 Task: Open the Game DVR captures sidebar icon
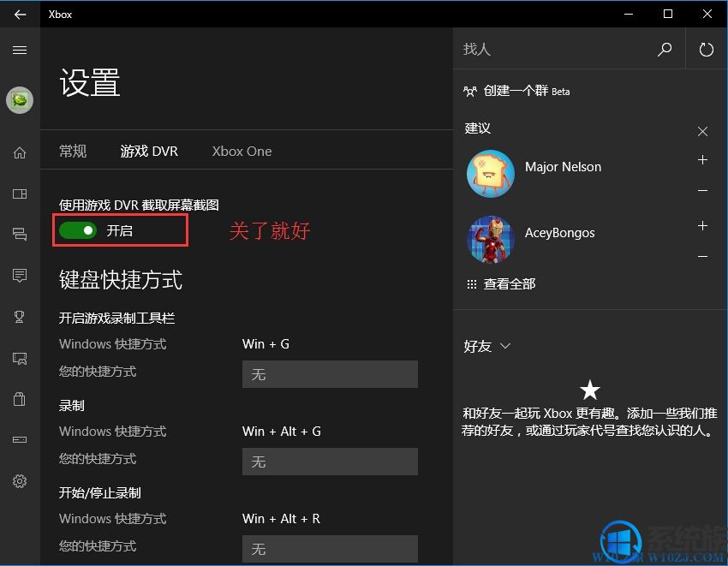tap(20, 358)
